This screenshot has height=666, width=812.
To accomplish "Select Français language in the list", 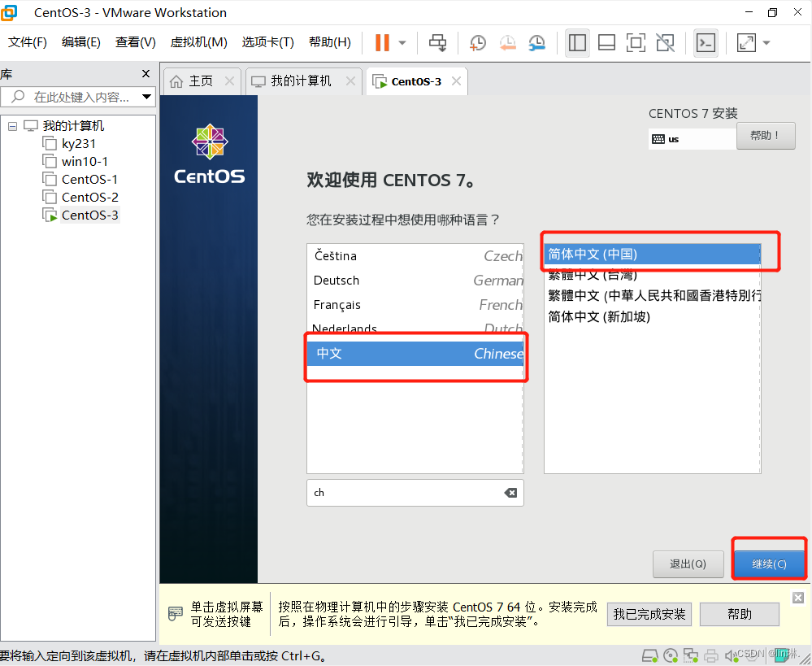I will point(415,305).
